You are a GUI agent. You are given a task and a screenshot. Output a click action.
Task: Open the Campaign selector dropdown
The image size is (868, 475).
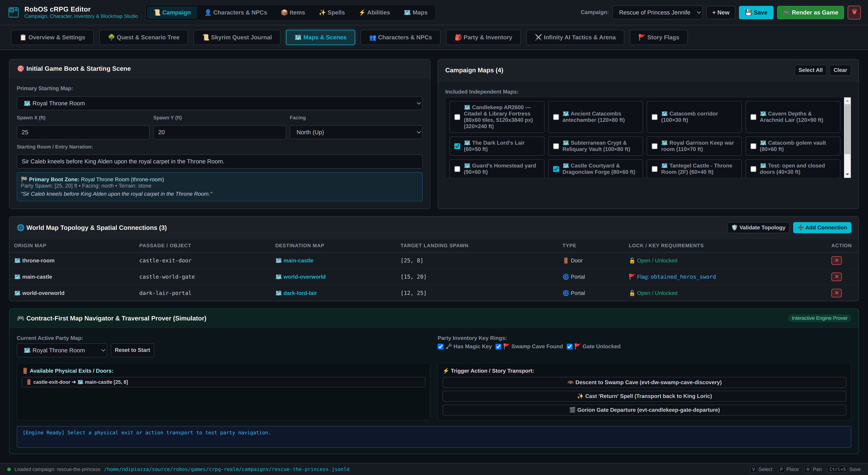657,12
